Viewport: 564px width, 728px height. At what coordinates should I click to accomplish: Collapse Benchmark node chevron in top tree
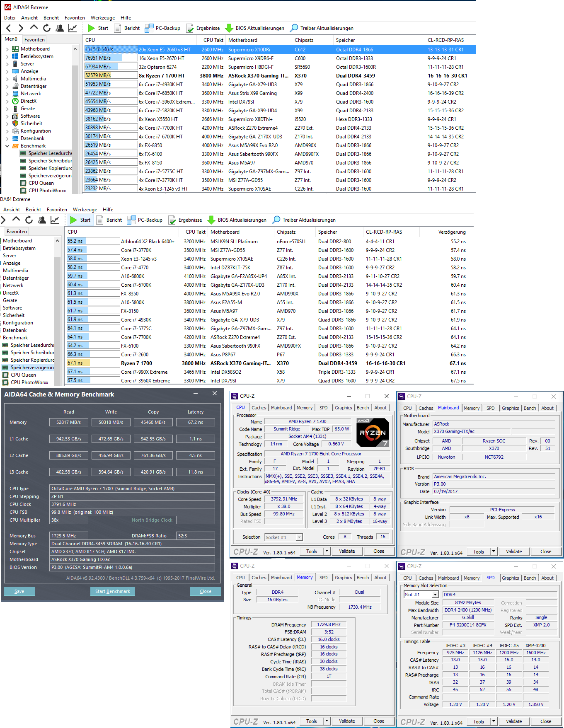pyautogui.click(x=7, y=146)
